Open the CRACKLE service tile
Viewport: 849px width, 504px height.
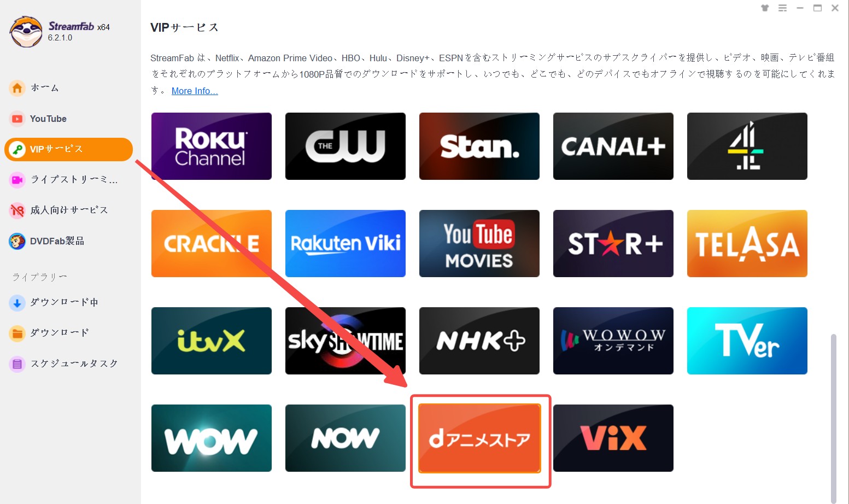(x=212, y=243)
